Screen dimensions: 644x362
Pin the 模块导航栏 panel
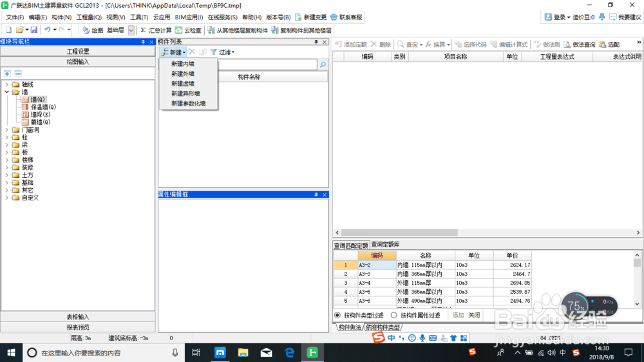[143, 42]
